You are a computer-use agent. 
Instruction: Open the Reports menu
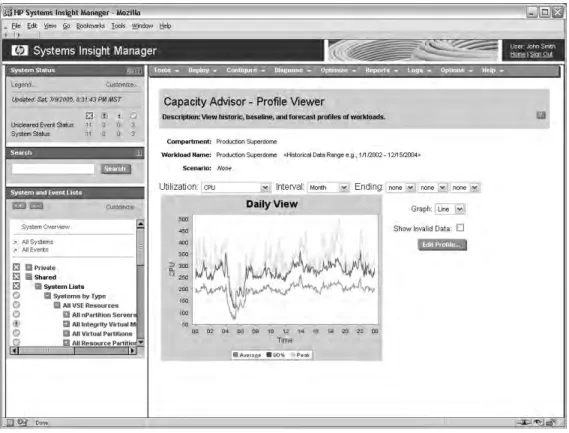[x=381, y=70]
